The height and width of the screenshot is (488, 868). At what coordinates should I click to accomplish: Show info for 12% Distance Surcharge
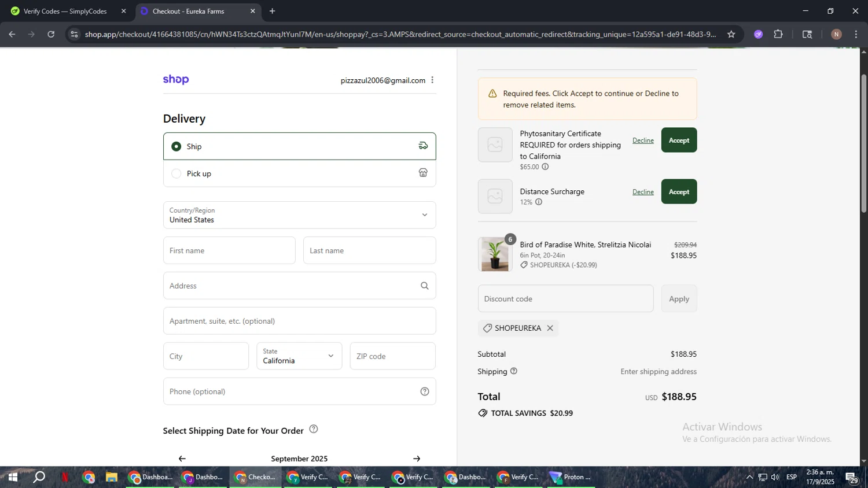[539, 202]
